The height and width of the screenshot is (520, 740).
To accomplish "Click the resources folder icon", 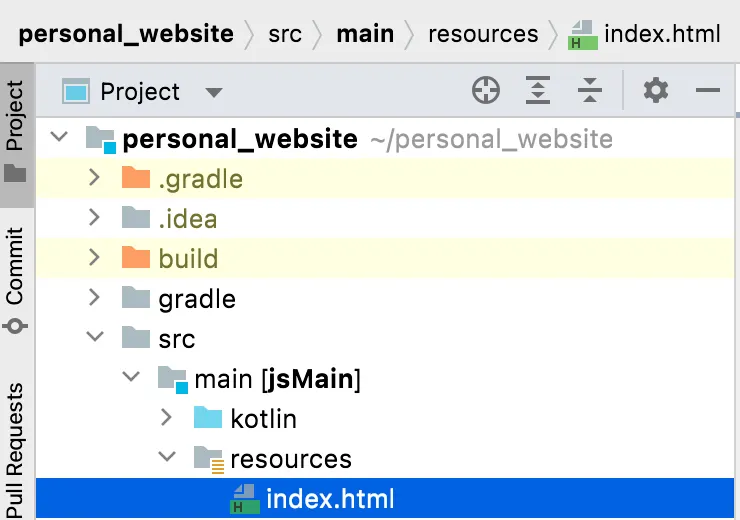I will (x=208, y=459).
